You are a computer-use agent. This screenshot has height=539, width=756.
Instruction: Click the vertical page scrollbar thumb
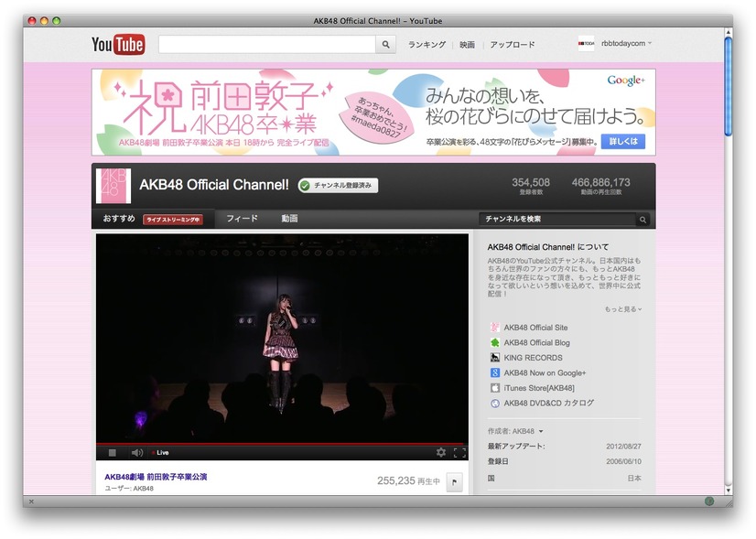[x=728, y=86]
